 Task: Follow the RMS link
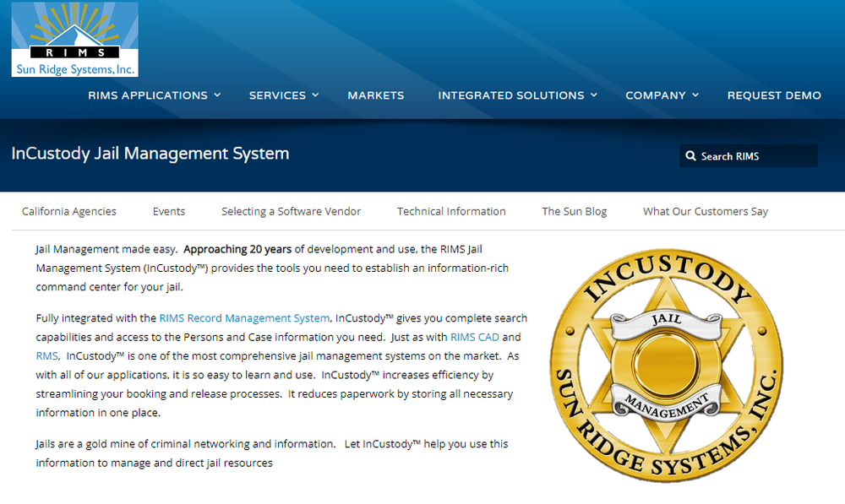46,356
